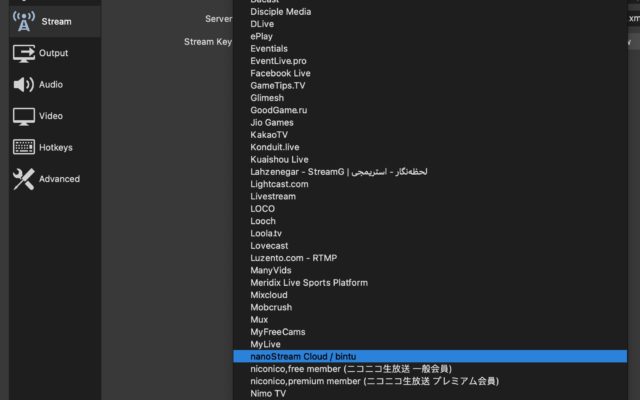Select nanoStream Cloud / bintu option

(303, 356)
